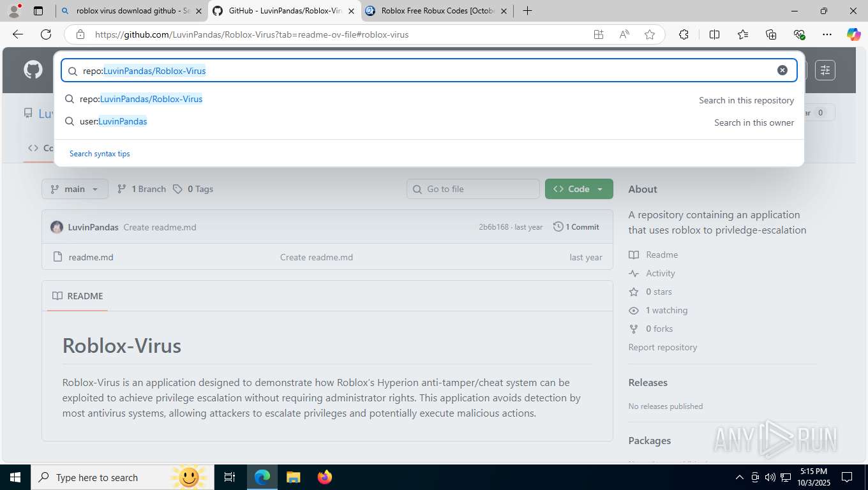Screen dimensions: 868x490
Task: View the 1 Commit history
Action: tap(576, 227)
